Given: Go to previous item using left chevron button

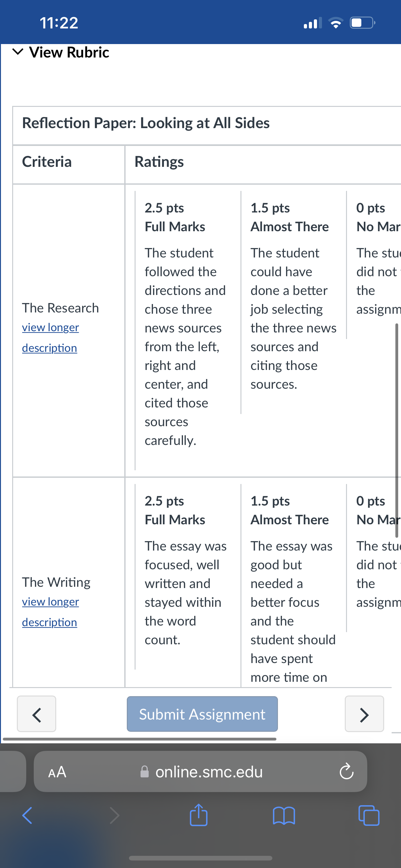Looking at the screenshot, I should click(x=36, y=714).
